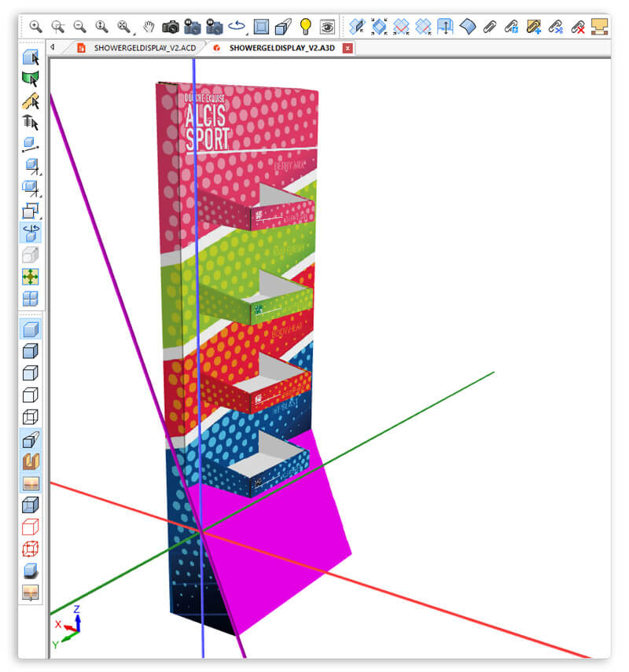Open the rotate view arrow dropdown

coord(238,26)
